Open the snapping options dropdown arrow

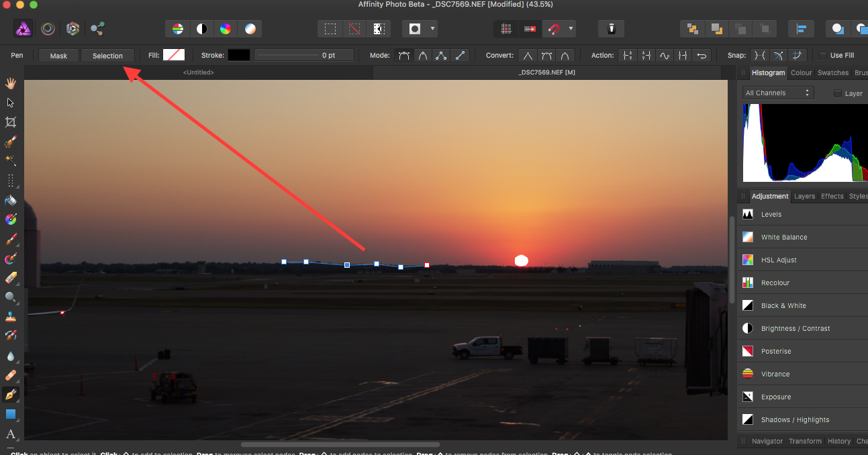pyautogui.click(x=571, y=28)
